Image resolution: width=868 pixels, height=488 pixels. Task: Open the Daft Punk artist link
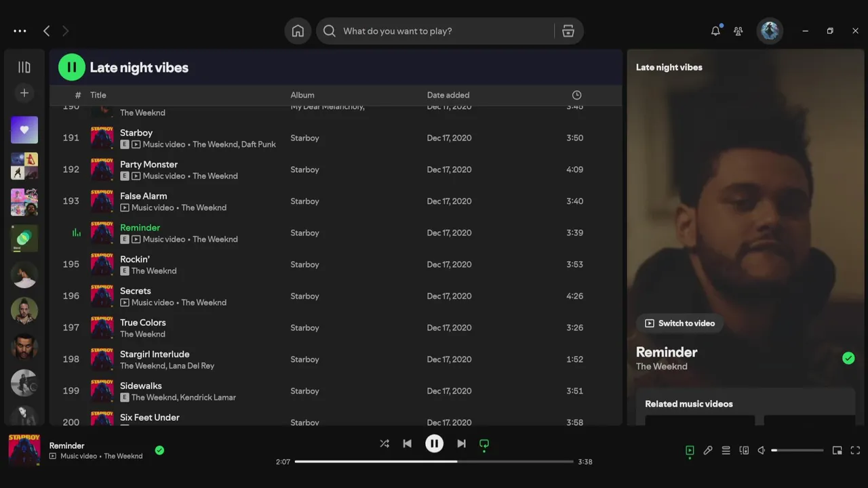[259, 144]
